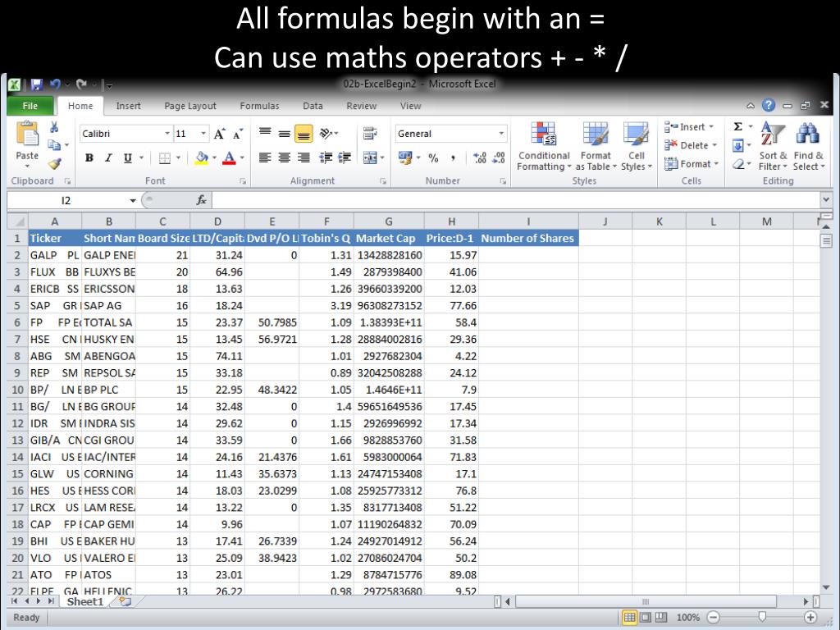Switch to the Data tab

tap(313, 106)
